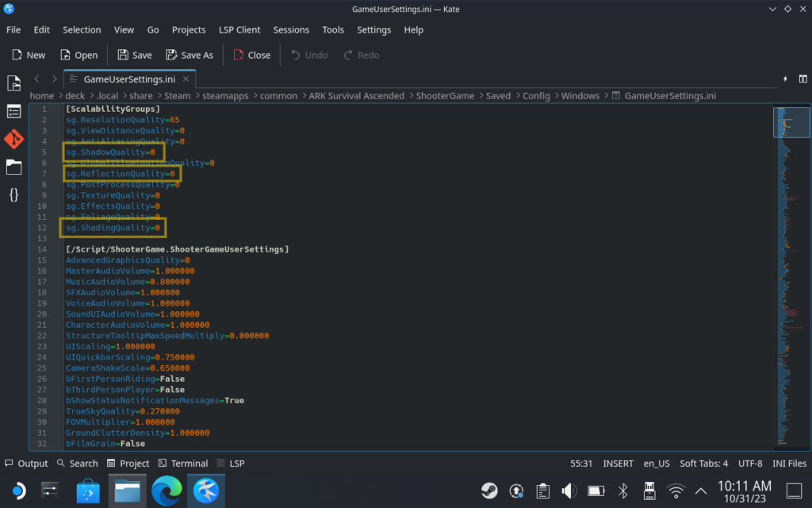
Task: Open the File menu
Action: click(x=13, y=29)
